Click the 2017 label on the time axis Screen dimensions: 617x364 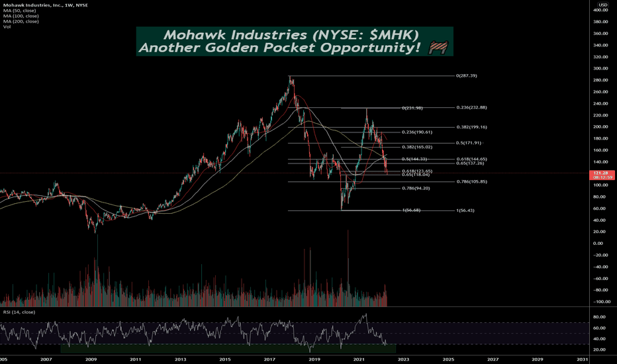point(269,359)
